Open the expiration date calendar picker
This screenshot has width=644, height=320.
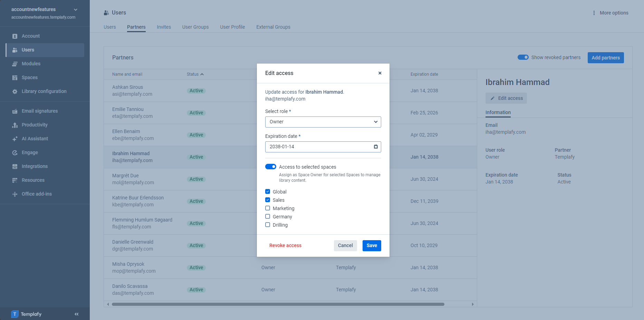(x=375, y=147)
